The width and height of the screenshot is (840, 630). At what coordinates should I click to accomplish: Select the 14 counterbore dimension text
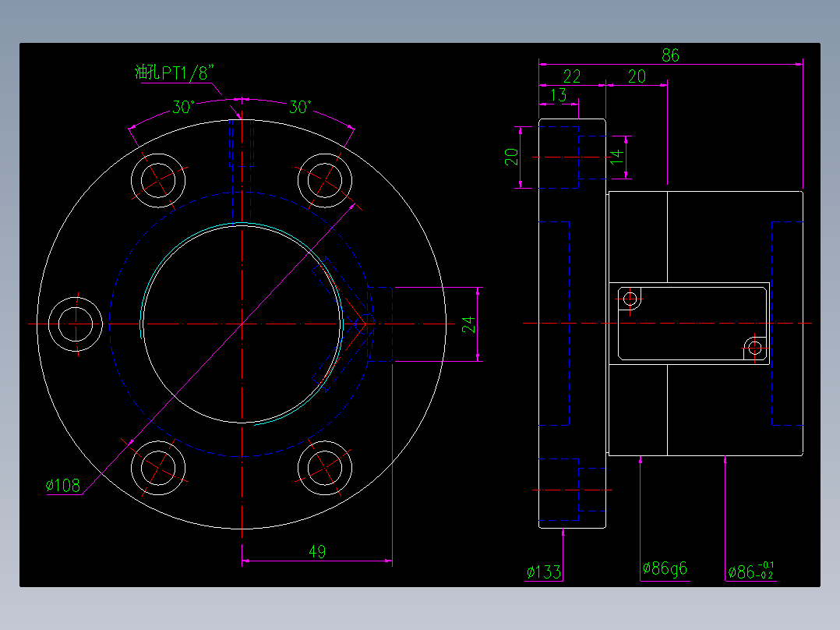pyautogui.click(x=616, y=157)
